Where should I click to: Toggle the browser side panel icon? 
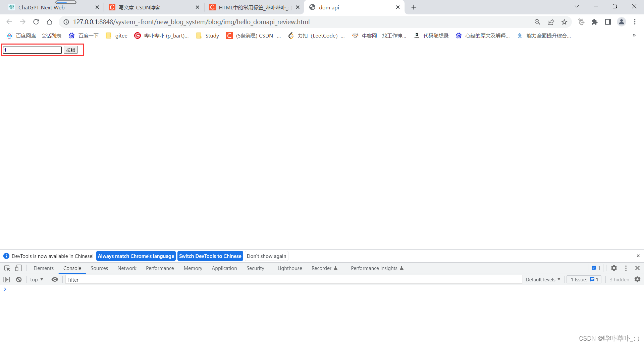[608, 22]
